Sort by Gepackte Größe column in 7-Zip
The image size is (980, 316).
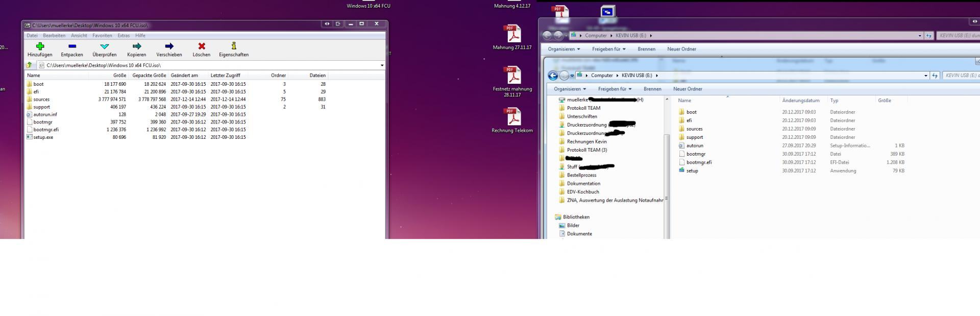(x=149, y=76)
